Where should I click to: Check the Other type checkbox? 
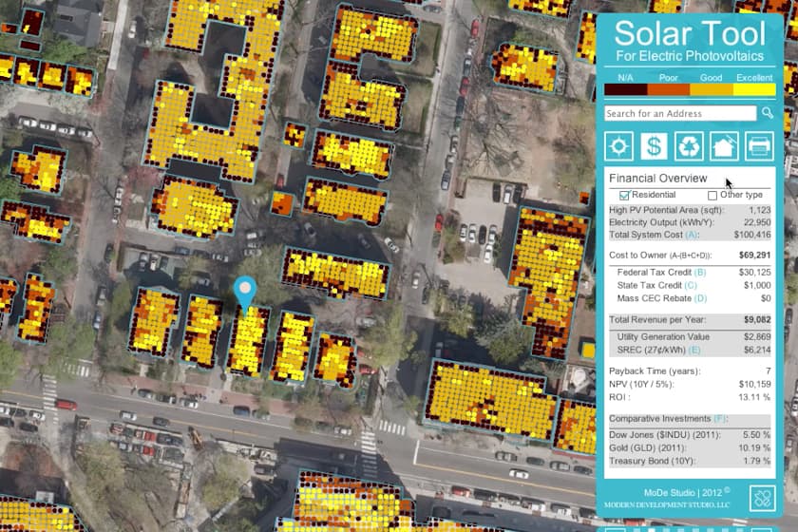[712, 195]
